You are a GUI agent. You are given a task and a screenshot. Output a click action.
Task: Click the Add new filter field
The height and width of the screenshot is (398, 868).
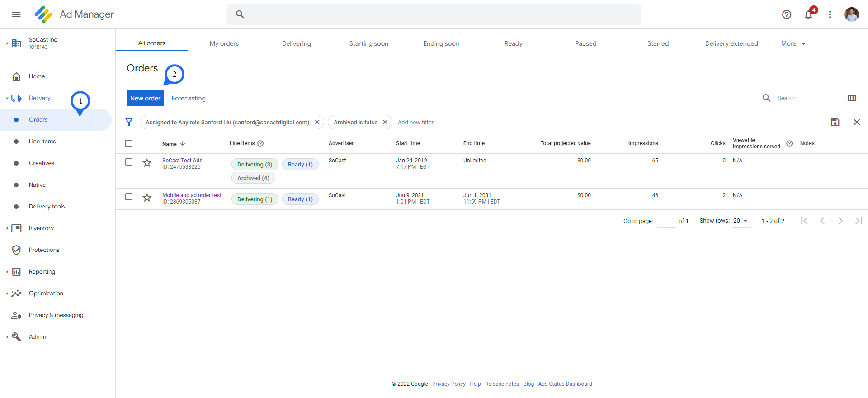pyautogui.click(x=415, y=122)
